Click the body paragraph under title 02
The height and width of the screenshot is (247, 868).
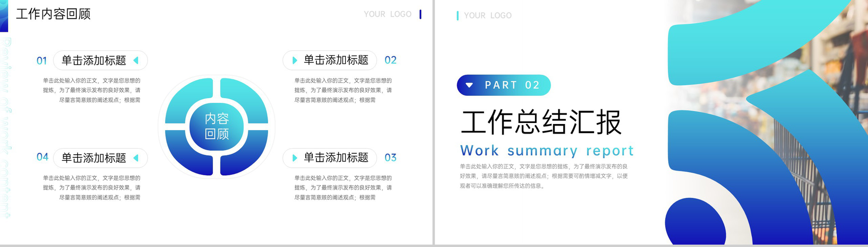[x=343, y=90]
